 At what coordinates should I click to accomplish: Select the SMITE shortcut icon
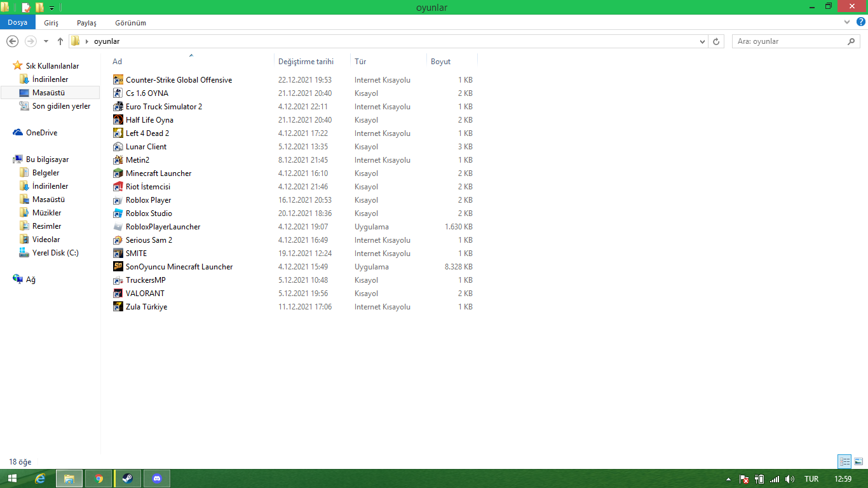[118, 254]
